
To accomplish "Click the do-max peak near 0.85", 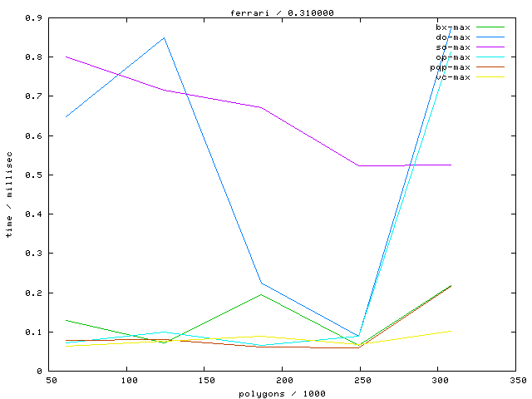I will [164, 37].
